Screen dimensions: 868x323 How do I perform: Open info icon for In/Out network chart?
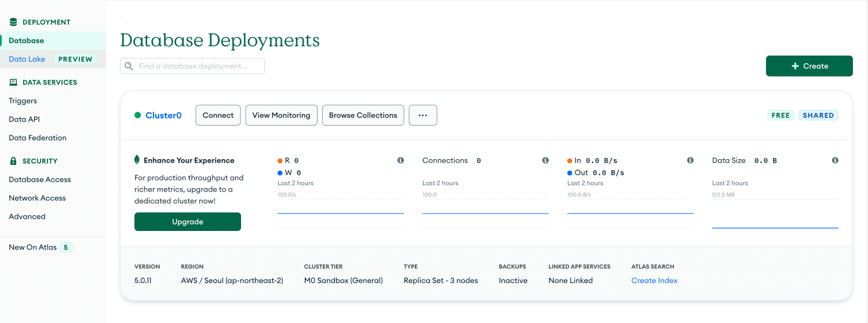point(690,160)
